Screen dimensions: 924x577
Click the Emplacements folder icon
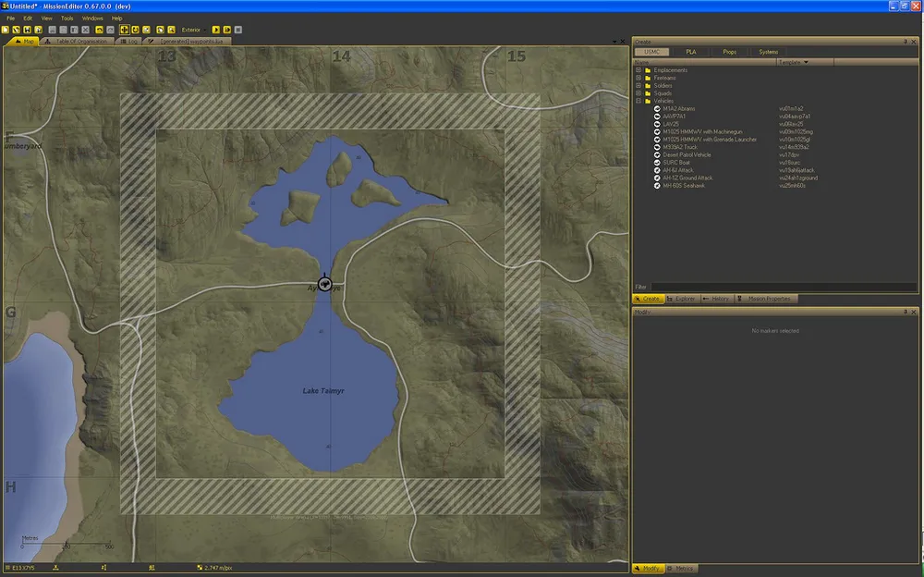648,70
